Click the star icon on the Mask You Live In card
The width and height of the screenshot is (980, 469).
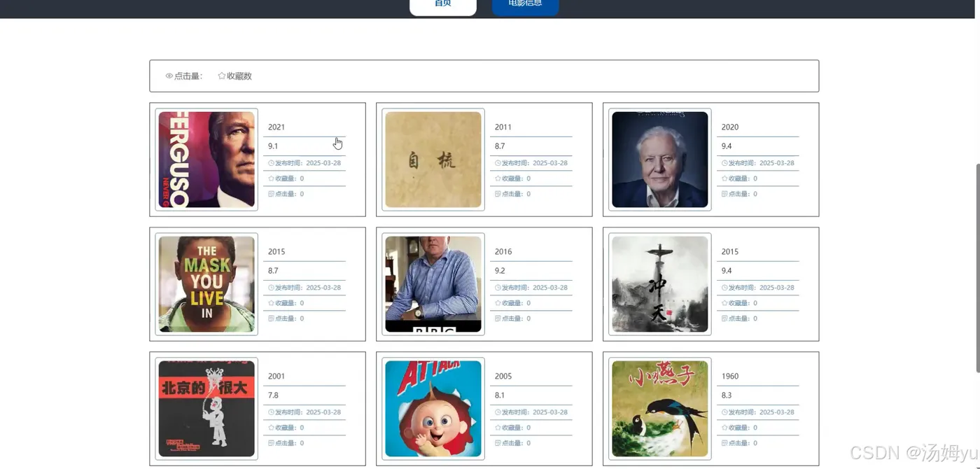point(271,303)
